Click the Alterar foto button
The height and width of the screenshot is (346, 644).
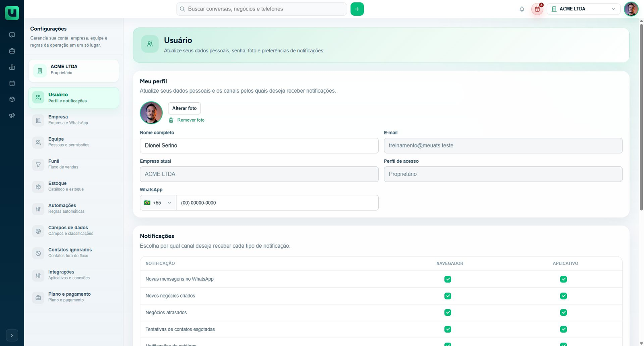[x=184, y=108]
